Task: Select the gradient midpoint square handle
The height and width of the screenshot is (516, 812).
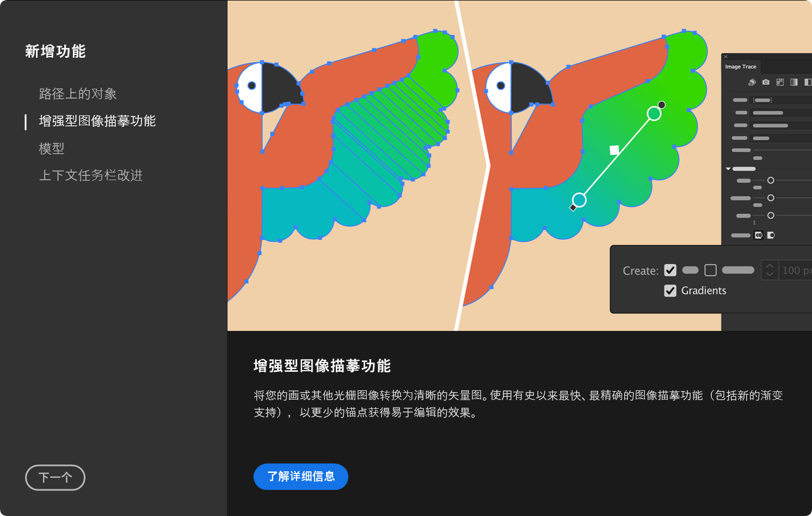Action: [614, 150]
